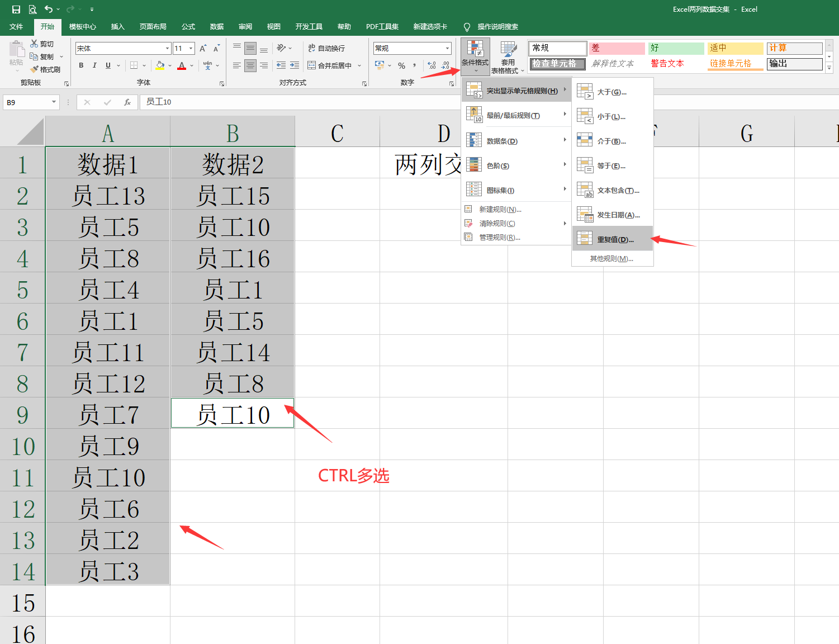Toggle right text alignment

pyautogui.click(x=264, y=65)
